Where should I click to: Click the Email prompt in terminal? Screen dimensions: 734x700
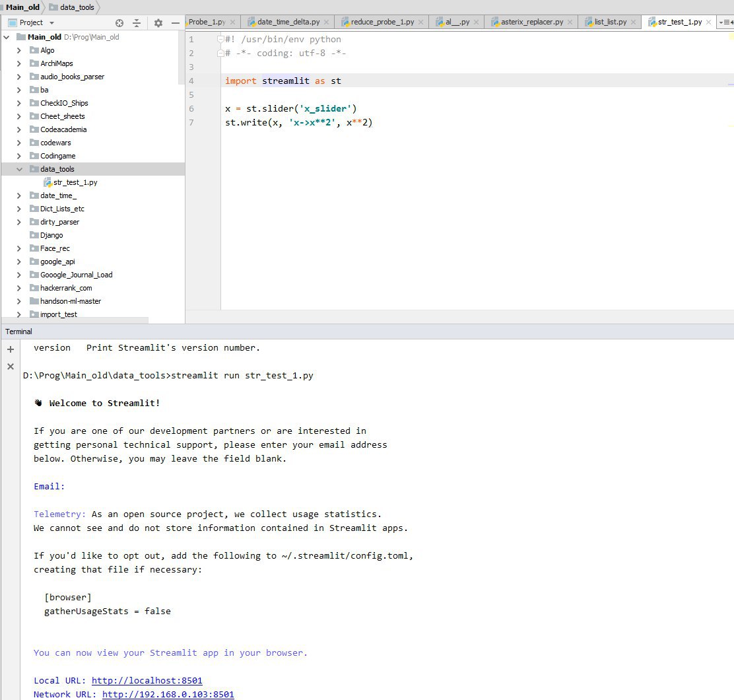tap(49, 487)
